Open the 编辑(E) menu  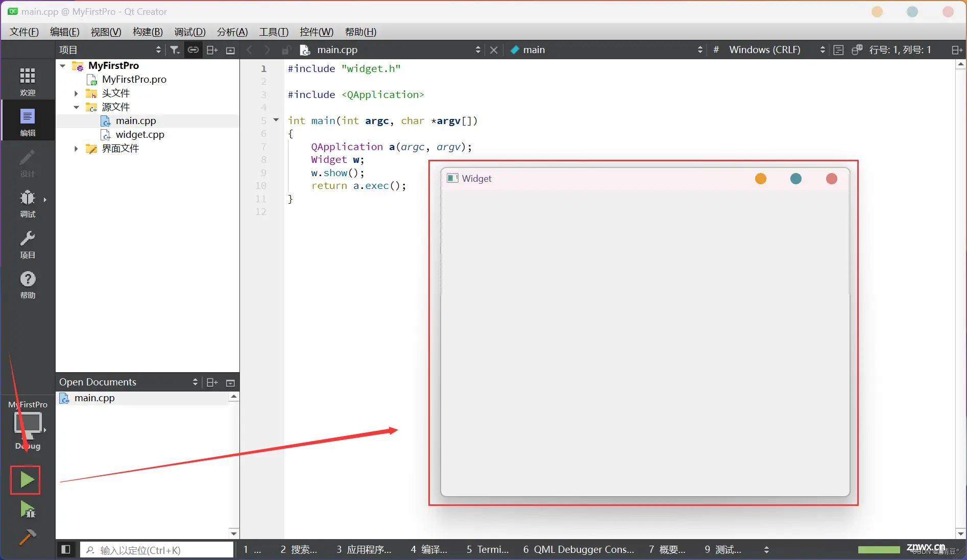[65, 32]
